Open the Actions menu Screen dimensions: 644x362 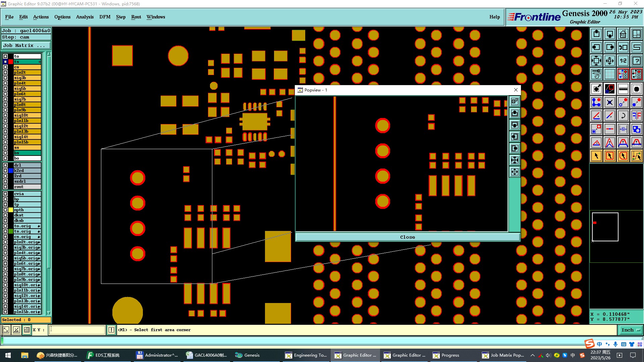pyautogui.click(x=41, y=17)
